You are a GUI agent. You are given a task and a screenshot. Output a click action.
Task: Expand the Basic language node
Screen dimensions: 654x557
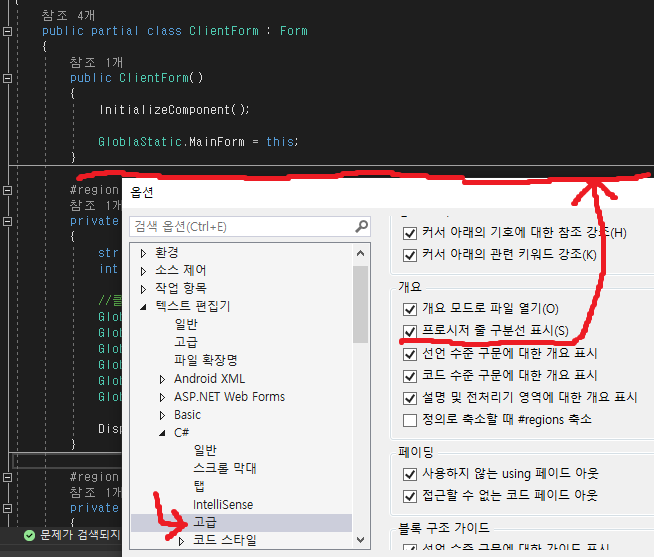[162, 415]
